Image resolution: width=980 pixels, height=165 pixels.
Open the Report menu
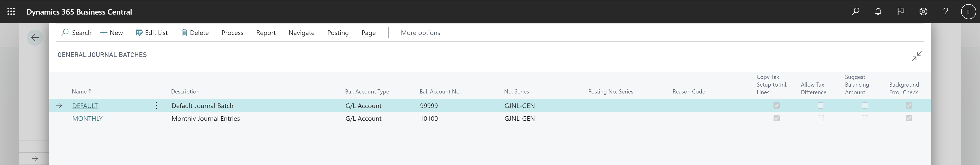tap(266, 33)
